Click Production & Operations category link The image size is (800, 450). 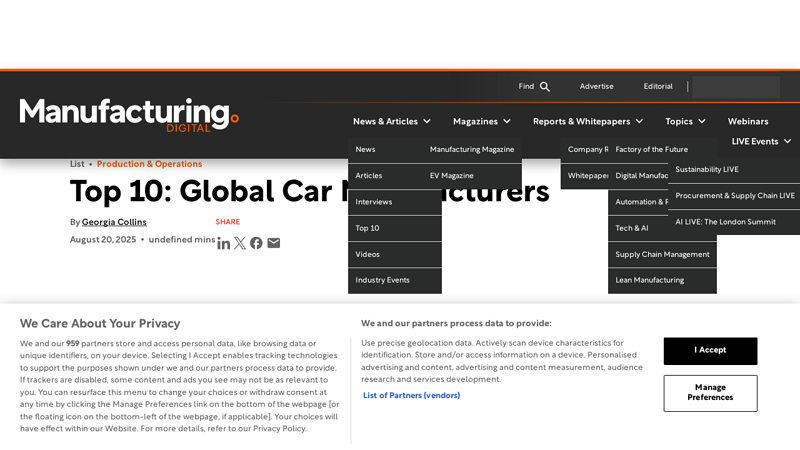pos(149,164)
